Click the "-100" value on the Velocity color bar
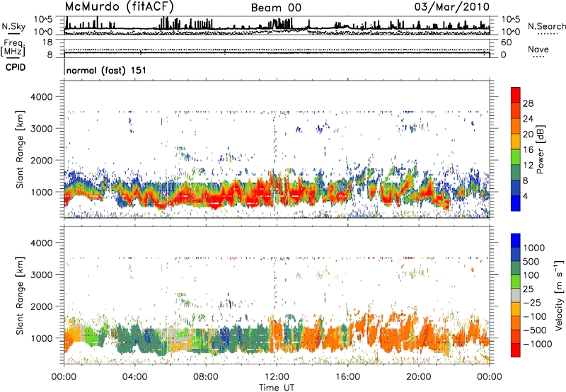 coord(534,316)
